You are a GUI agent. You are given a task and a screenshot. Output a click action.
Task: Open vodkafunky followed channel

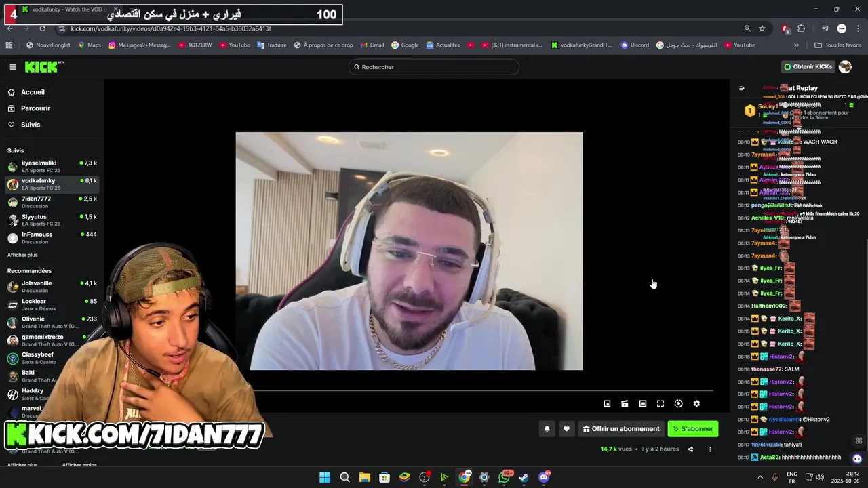(x=52, y=184)
